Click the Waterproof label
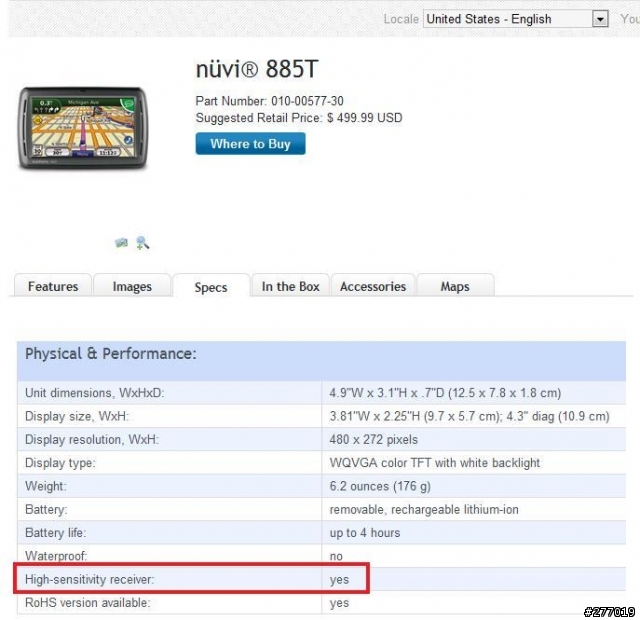640x620 pixels. [x=56, y=556]
